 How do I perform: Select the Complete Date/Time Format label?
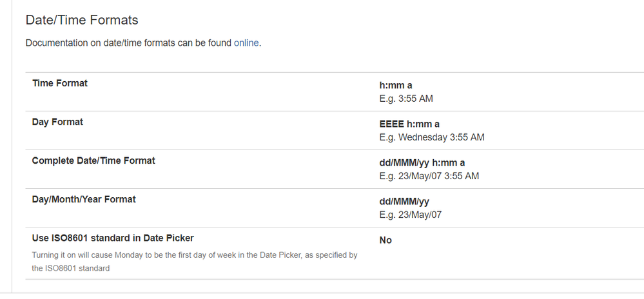[x=93, y=160]
